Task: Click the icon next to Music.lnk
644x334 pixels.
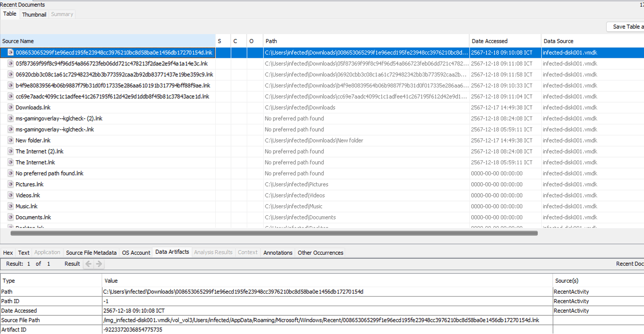Action: (x=11, y=206)
